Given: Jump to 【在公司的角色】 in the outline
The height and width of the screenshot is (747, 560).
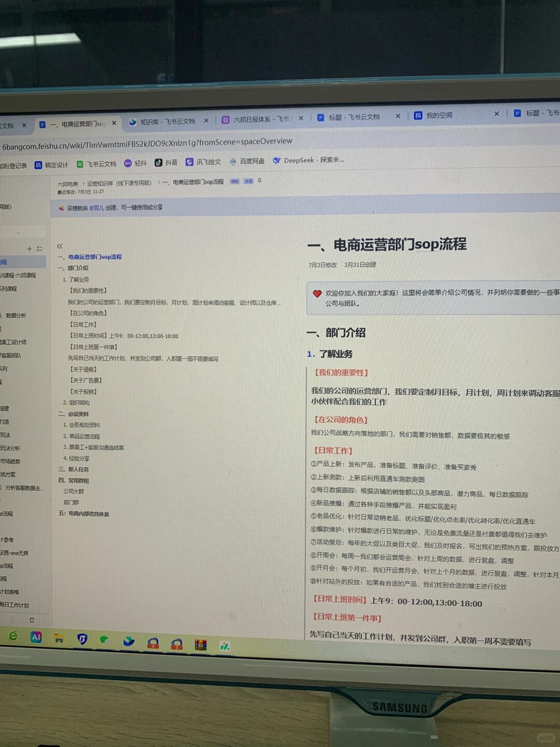Looking at the screenshot, I should (88, 313).
